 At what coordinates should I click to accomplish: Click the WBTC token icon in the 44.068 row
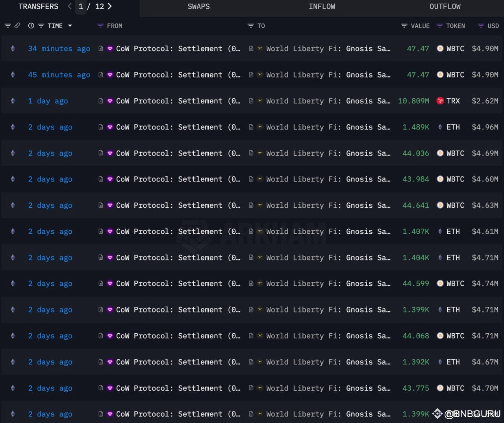pos(440,336)
